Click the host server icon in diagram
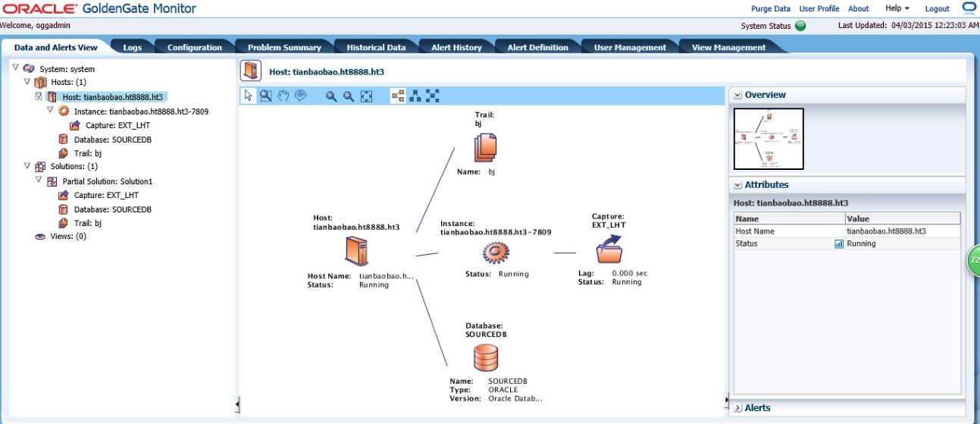The width and height of the screenshot is (980, 424). pos(356,250)
